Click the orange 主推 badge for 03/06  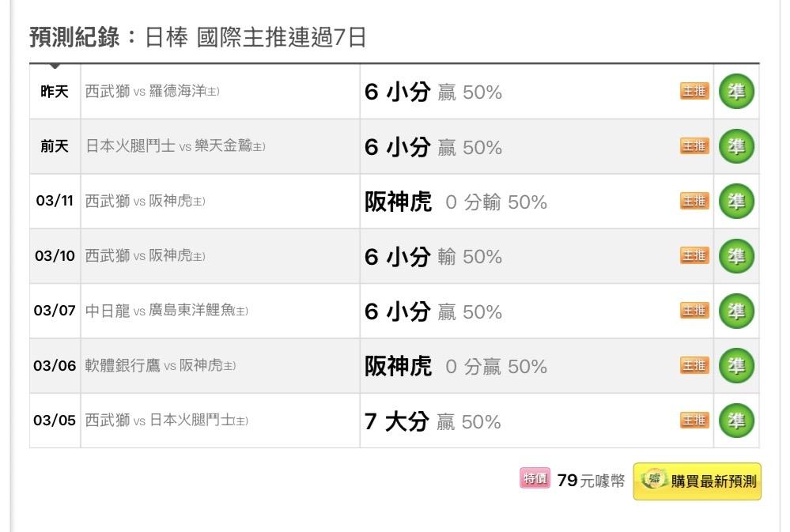694,366
